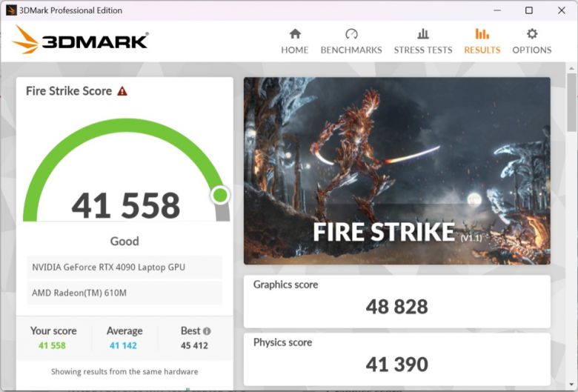The image size is (578, 392).
Task: Click the vertical scrollbar thumb
Action: [571, 100]
